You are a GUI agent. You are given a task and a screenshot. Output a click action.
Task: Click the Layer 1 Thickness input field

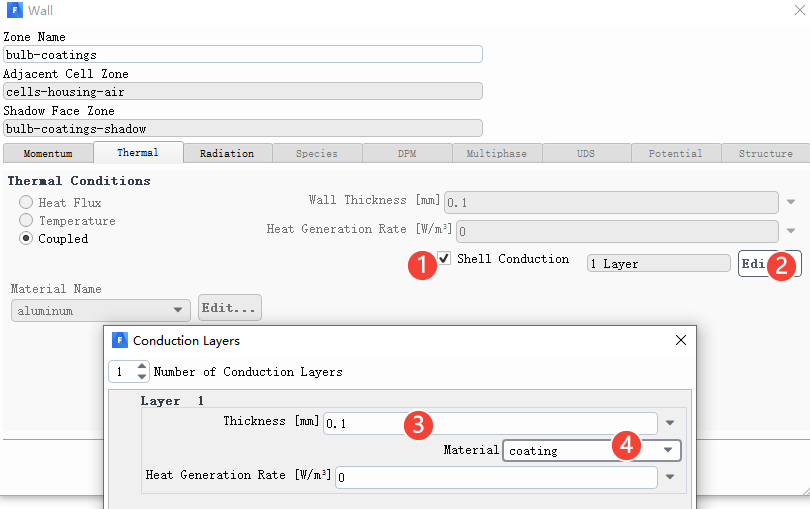pyautogui.click(x=490, y=424)
